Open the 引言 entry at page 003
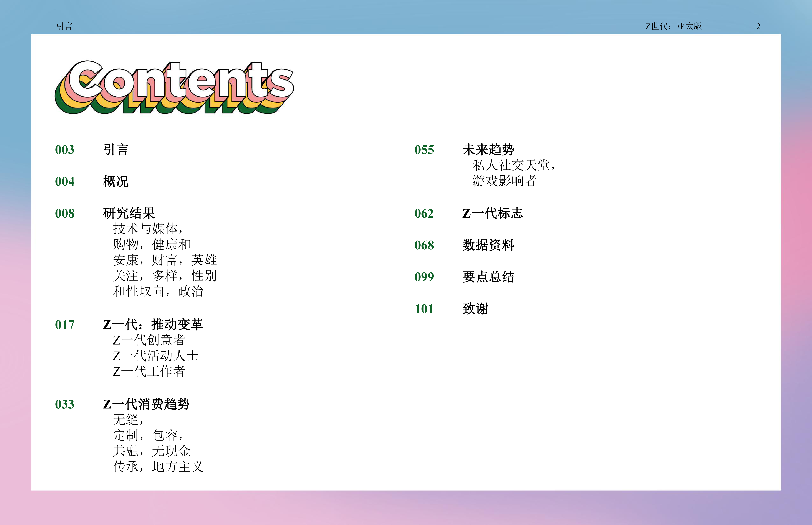The height and width of the screenshot is (525, 812). [x=116, y=150]
